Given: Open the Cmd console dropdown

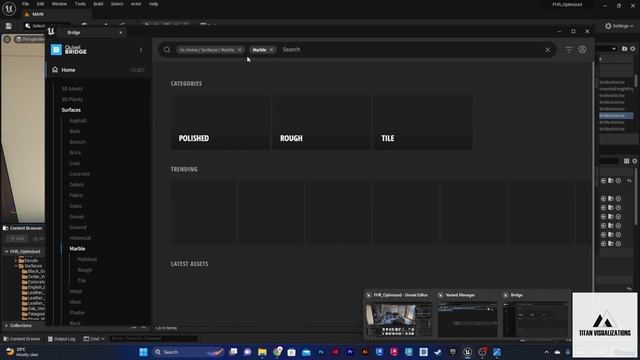Looking at the screenshot, I should point(94,339).
